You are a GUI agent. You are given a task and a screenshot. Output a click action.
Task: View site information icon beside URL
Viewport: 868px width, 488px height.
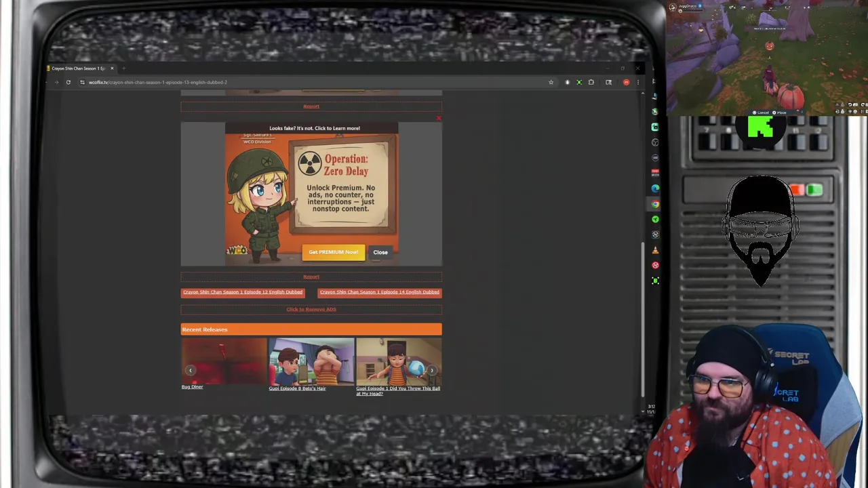82,82
